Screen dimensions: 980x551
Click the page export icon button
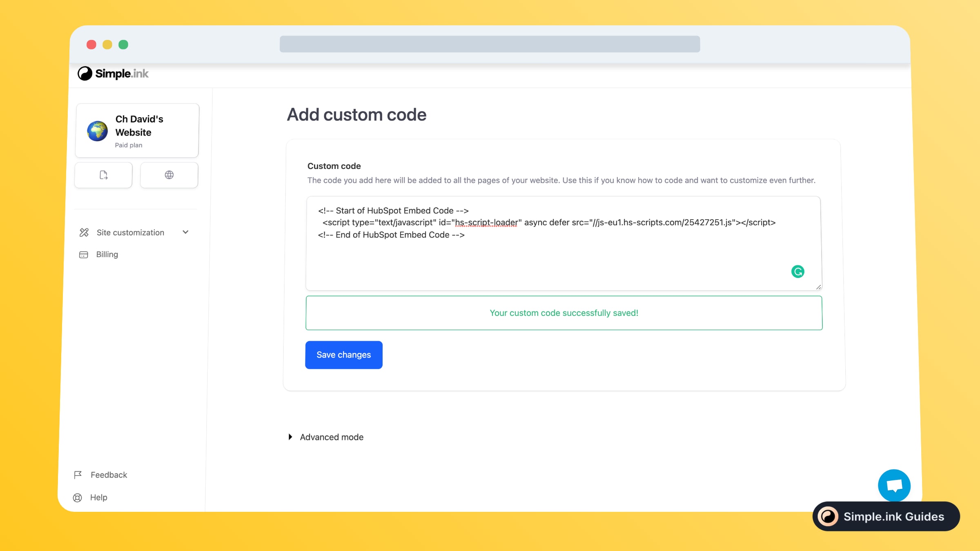103,175
